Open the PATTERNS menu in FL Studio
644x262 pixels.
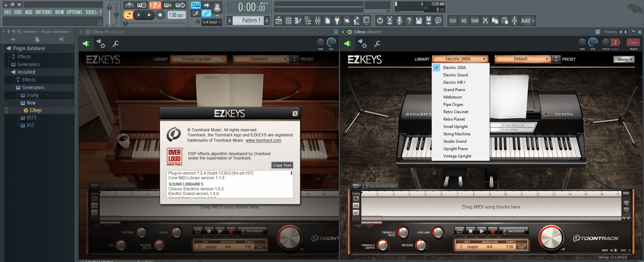44,12
